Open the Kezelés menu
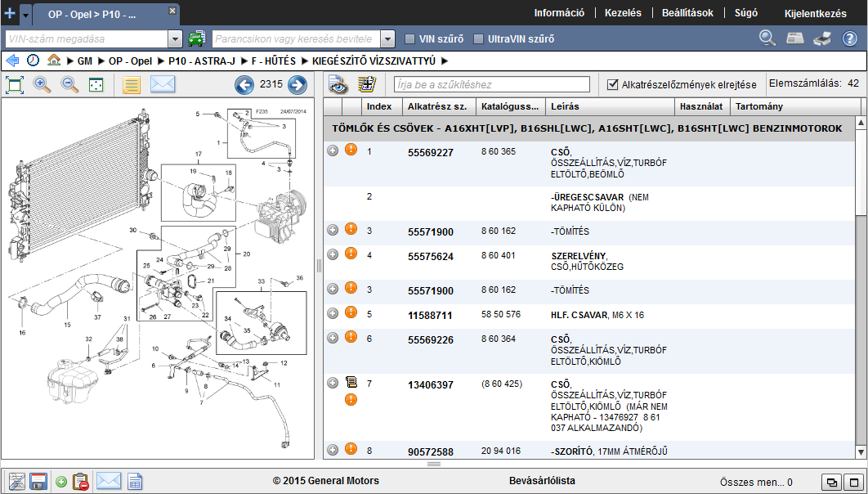 [x=623, y=13]
